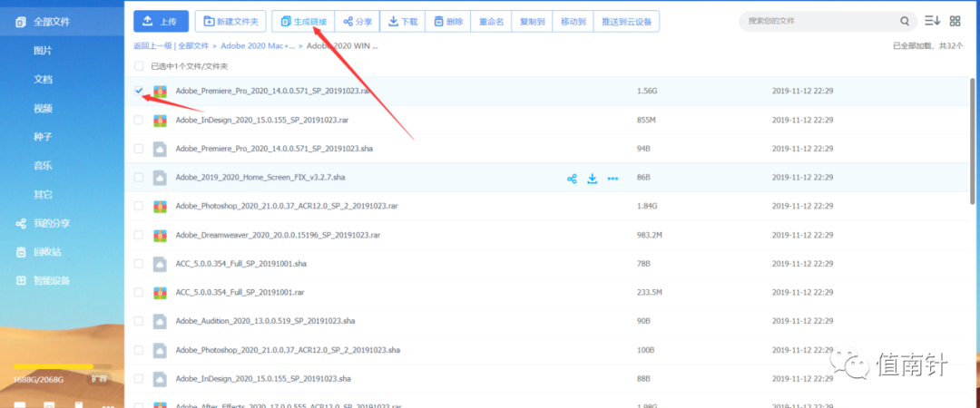
Task: Open more options on Home_Screen_FIX row
Action: (612, 178)
